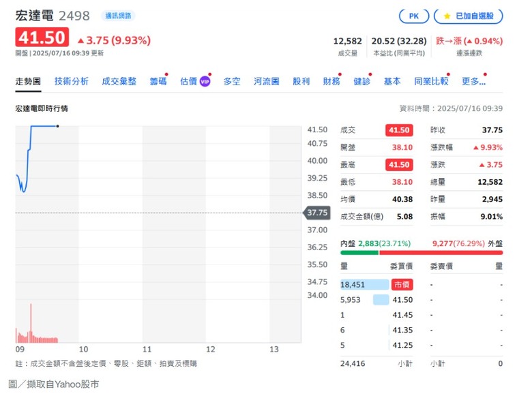Click the 3.75 (9.93%) change text
Viewport: 532px width, 394px height.
[x=115, y=40]
